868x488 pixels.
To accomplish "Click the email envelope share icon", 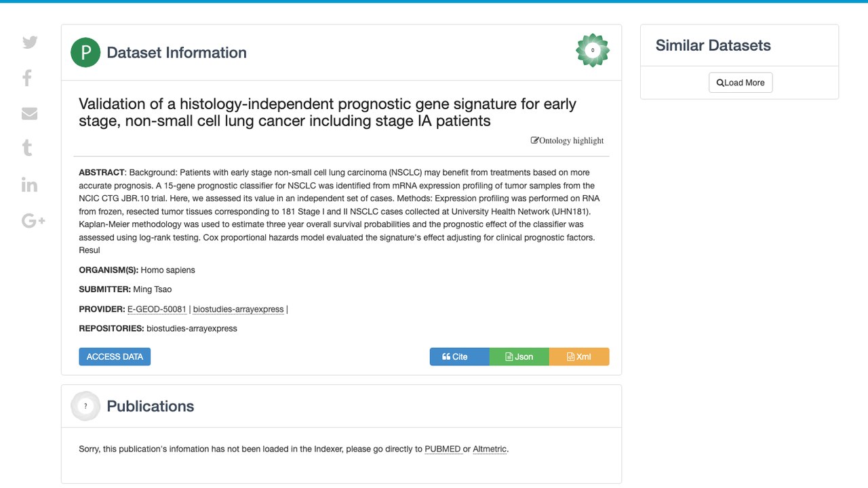I will coord(29,113).
